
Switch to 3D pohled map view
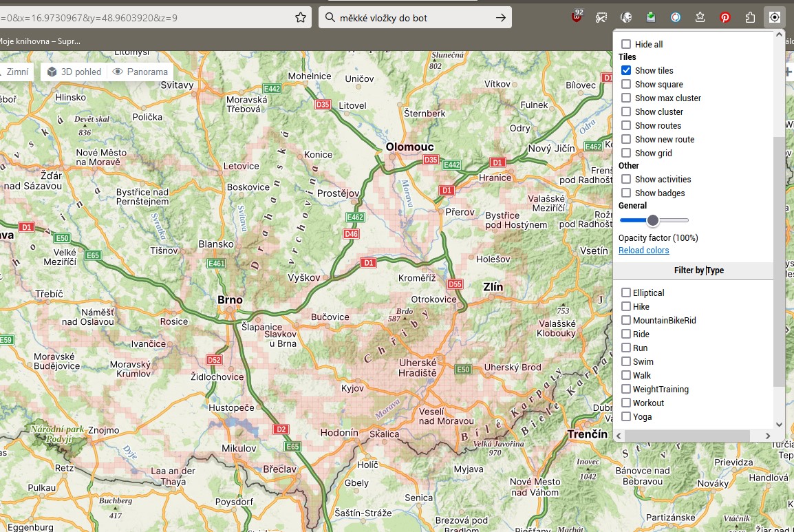click(74, 72)
